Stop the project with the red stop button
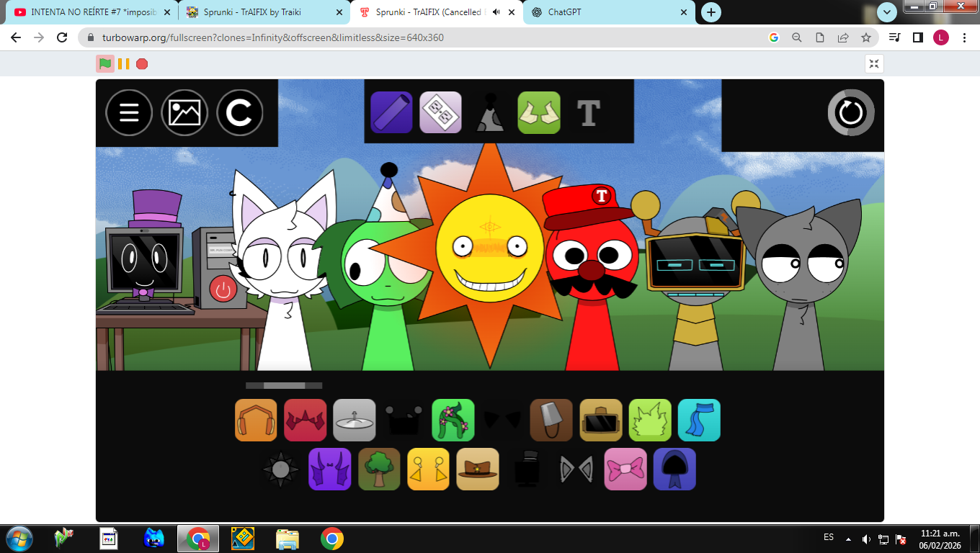The height and width of the screenshot is (553, 980). pos(142,63)
